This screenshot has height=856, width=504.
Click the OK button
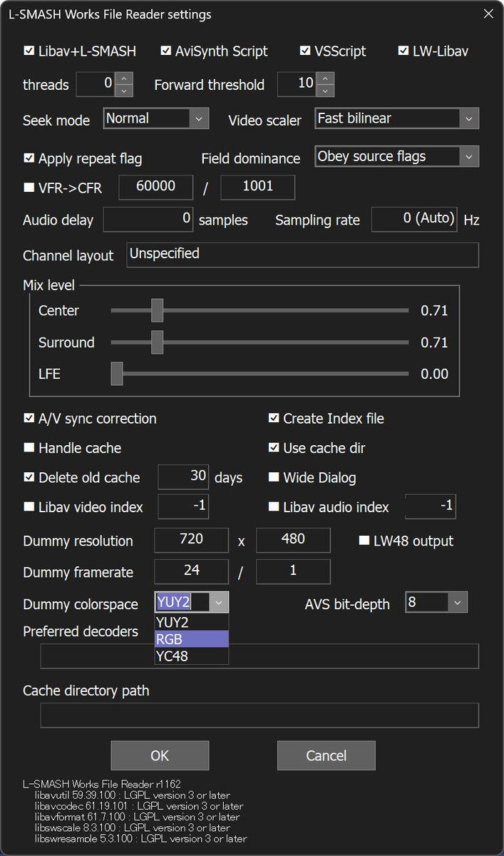(160, 755)
